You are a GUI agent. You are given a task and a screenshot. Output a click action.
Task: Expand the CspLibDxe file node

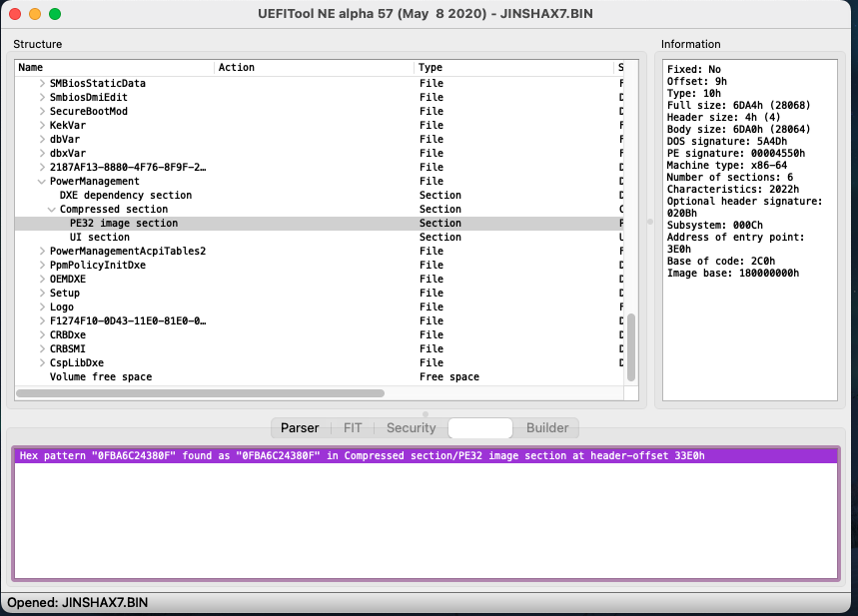click(42, 362)
